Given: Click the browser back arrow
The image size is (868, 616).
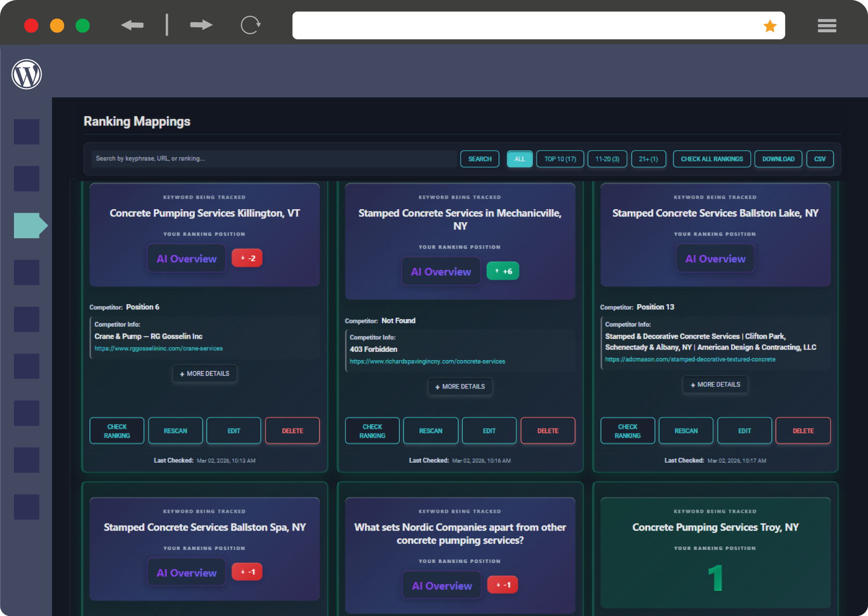Looking at the screenshot, I should coord(132,25).
